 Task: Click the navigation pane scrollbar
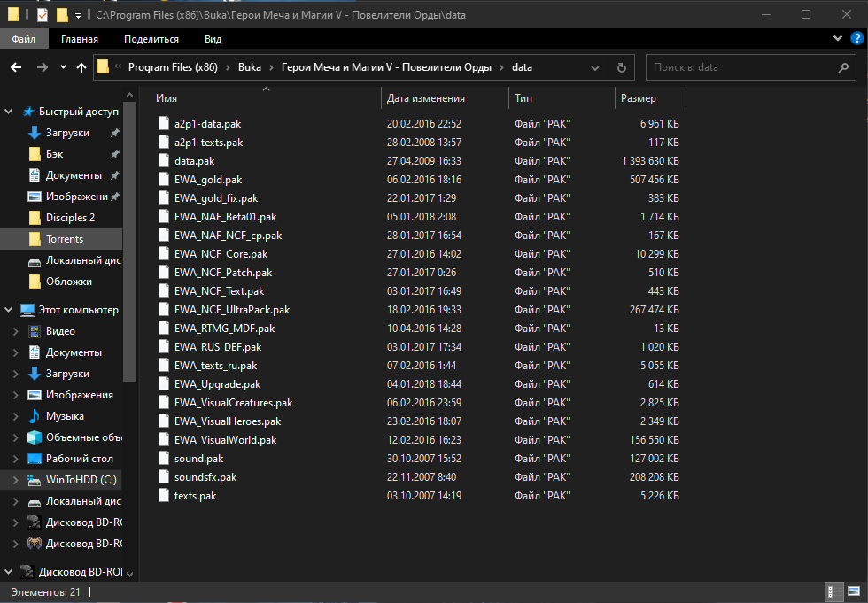(129, 242)
